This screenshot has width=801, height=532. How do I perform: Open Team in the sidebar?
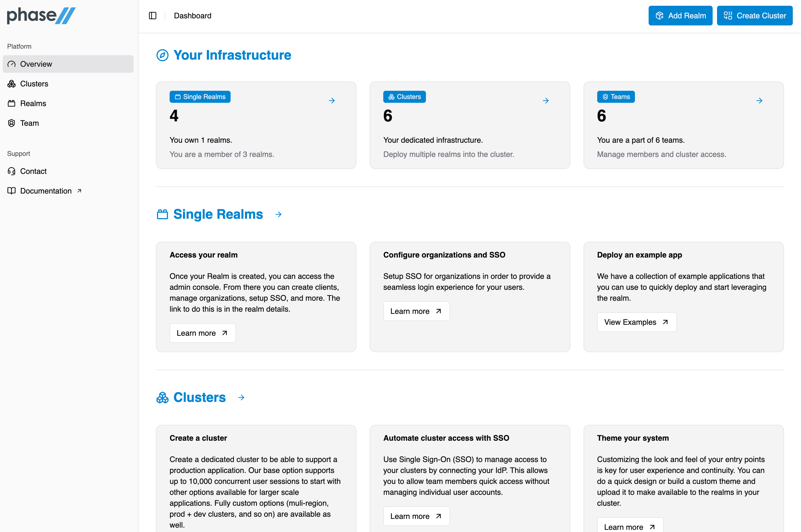point(29,123)
